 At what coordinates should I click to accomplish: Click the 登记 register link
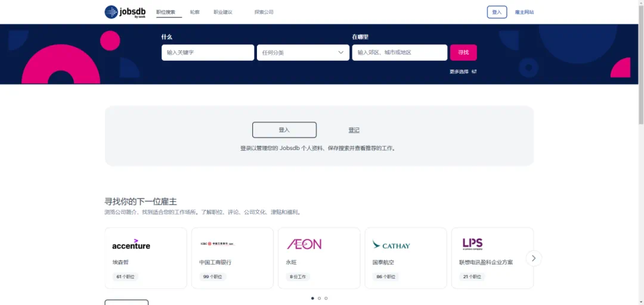click(x=354, y=130)
